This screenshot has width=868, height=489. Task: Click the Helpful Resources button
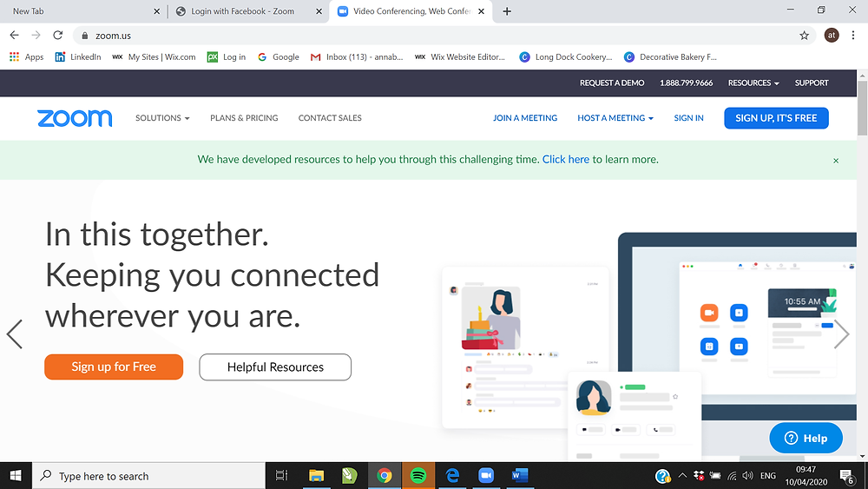point(275,367)
